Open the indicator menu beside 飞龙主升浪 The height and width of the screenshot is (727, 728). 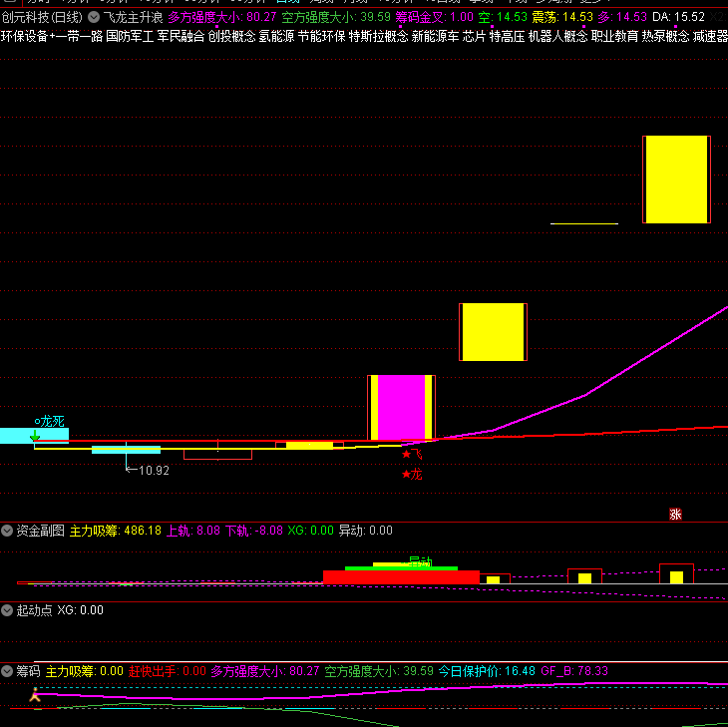pos(94,18)
